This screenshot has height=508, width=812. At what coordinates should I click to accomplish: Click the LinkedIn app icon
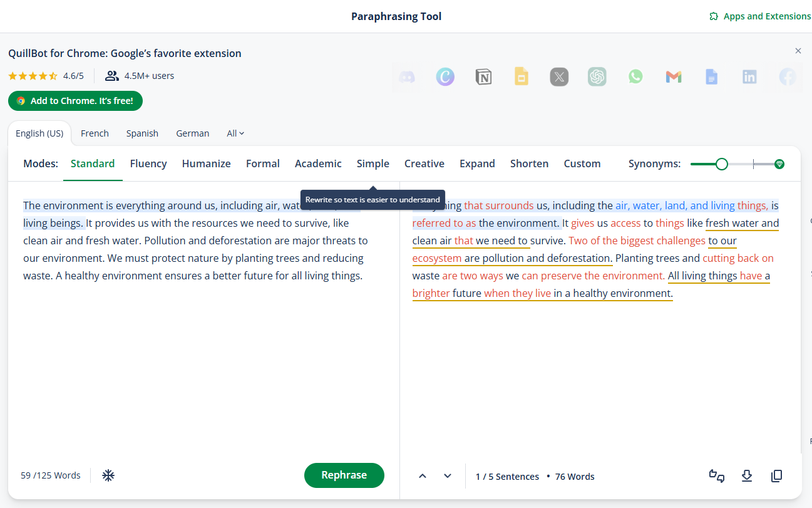(749, 77)
